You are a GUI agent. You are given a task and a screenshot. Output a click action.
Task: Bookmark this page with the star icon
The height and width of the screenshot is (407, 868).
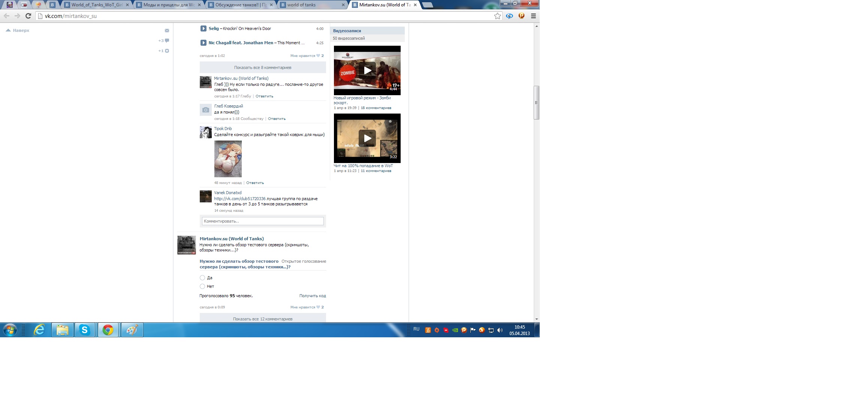(497, 16)
